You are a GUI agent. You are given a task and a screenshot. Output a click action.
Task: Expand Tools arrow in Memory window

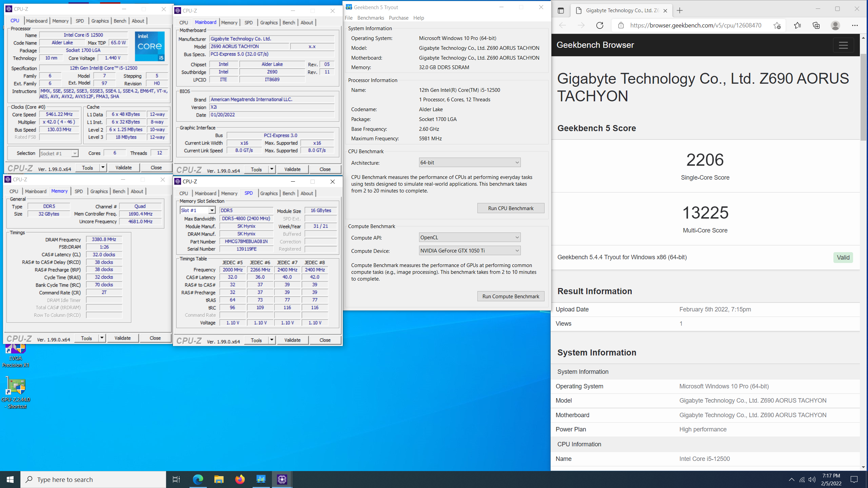[102, 338]
